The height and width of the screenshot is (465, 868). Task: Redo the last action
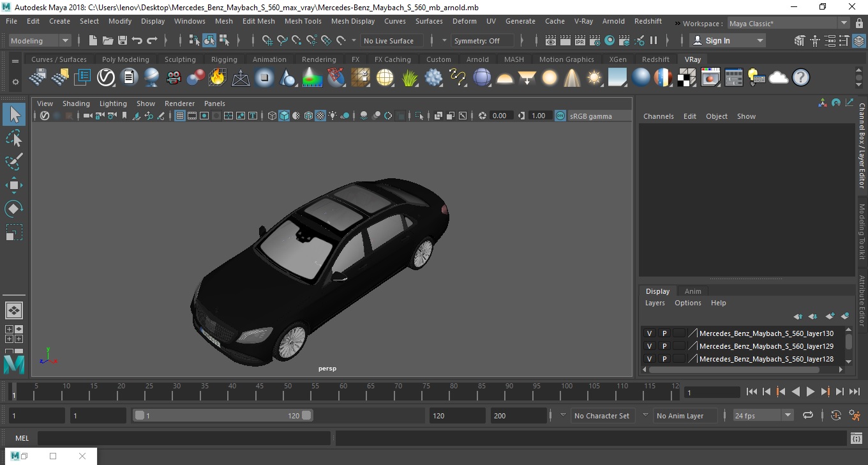coord(152,40)
